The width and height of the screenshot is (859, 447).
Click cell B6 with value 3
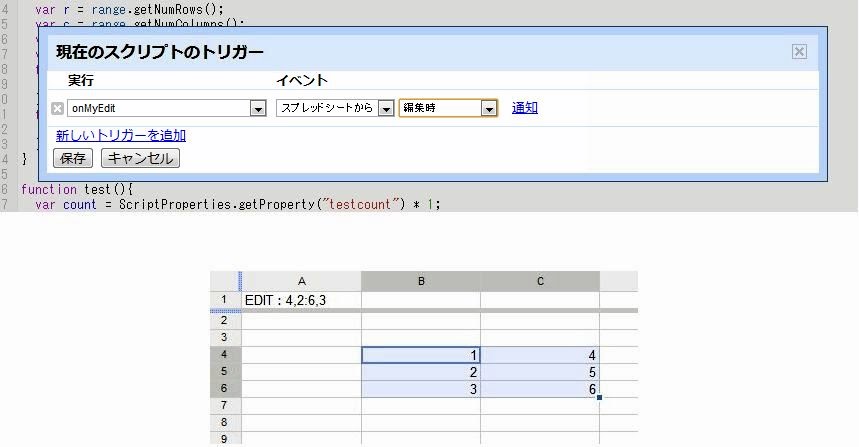point(421,389)
